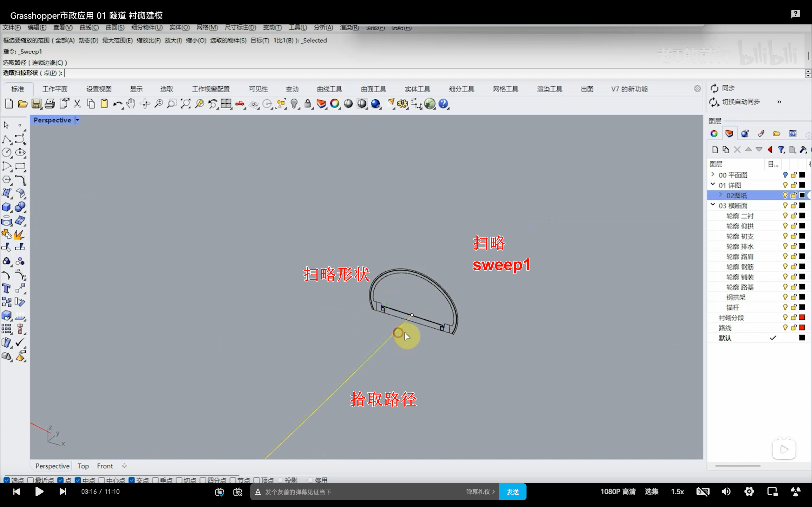812x507 pixels.
Task: Click the 发送 send button
Action: click(512, 491)
